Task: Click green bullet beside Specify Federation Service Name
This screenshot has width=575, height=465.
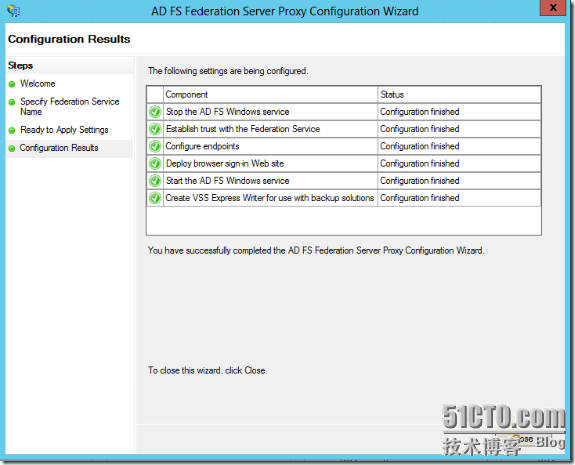Action: click(x=12, y=102)
